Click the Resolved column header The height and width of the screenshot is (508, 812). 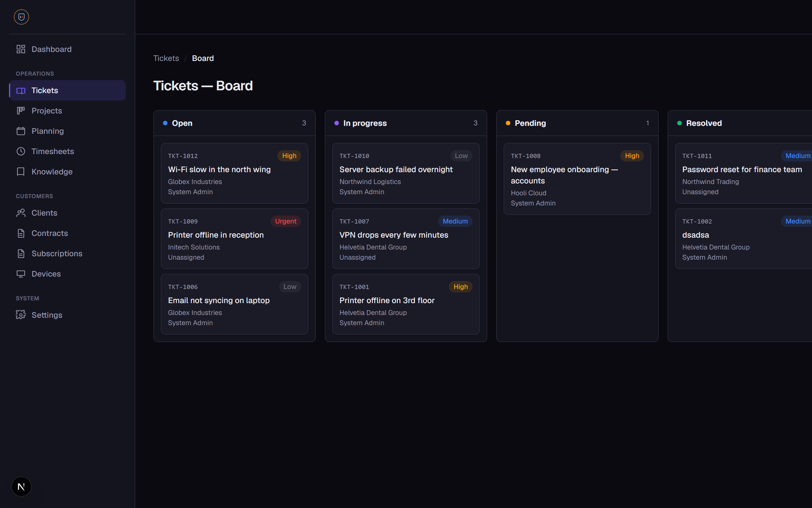[740, 123]
